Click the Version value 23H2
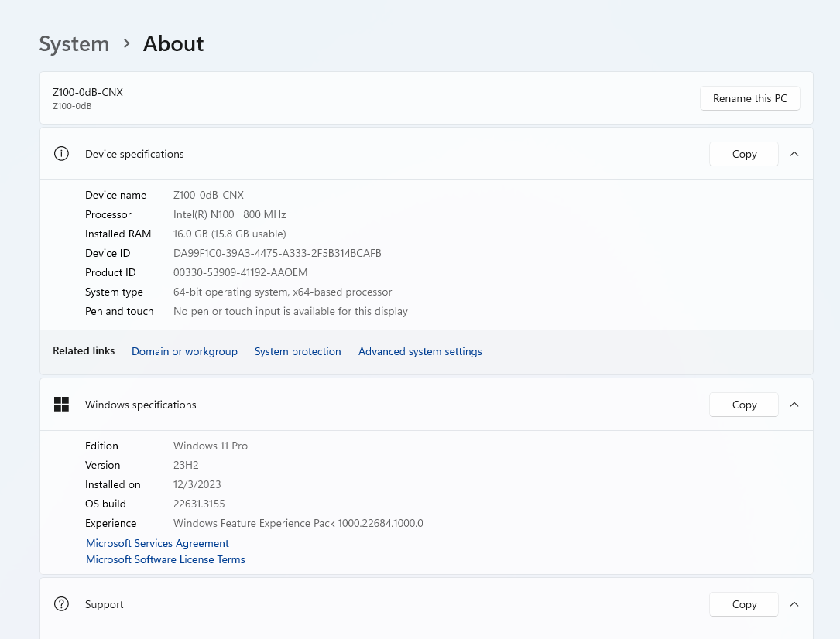 (x=186, y=465)
